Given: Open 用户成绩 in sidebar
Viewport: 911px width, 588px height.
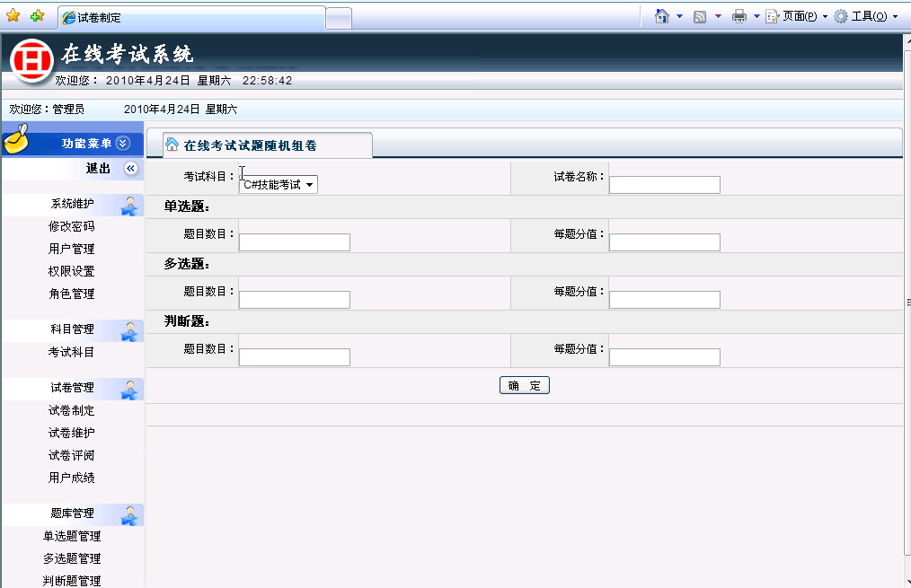Looking at the screenshot, I should tap(72, 478).
